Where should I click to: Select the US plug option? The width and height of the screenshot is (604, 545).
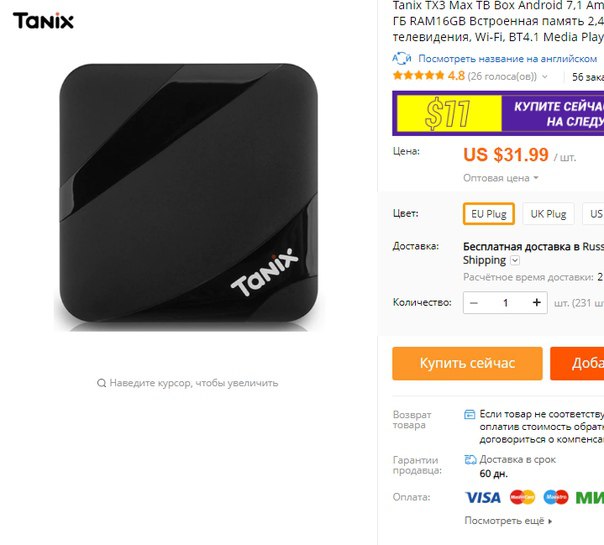click(594, 214)
